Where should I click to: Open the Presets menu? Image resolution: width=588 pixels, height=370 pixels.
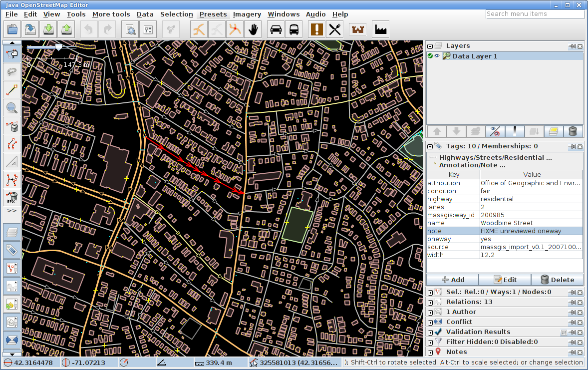213,14
